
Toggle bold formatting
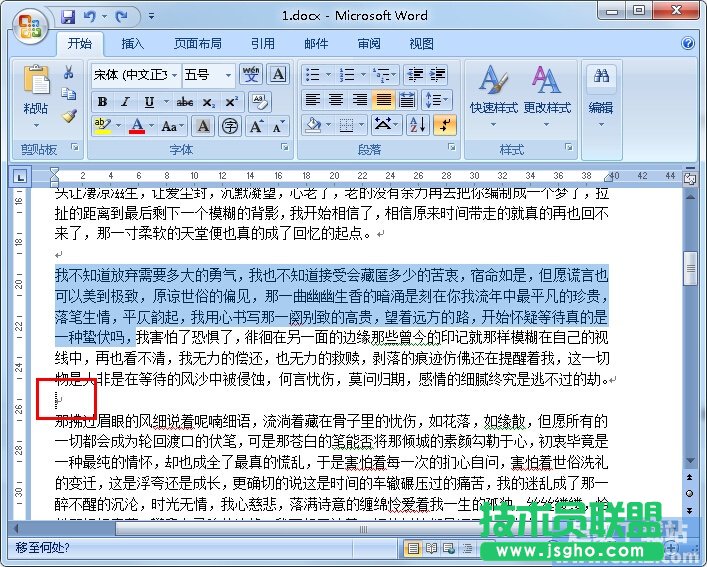click(x=102, y=101)
